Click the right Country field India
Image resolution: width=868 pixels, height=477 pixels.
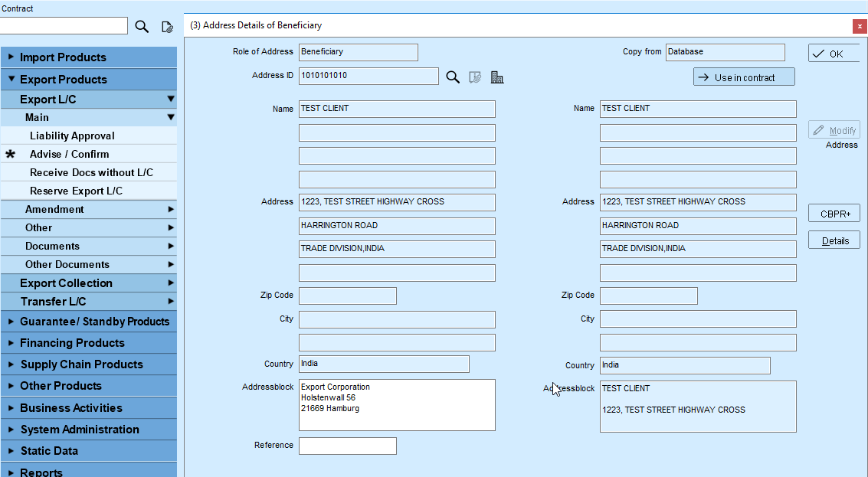[x=685, y=365]
